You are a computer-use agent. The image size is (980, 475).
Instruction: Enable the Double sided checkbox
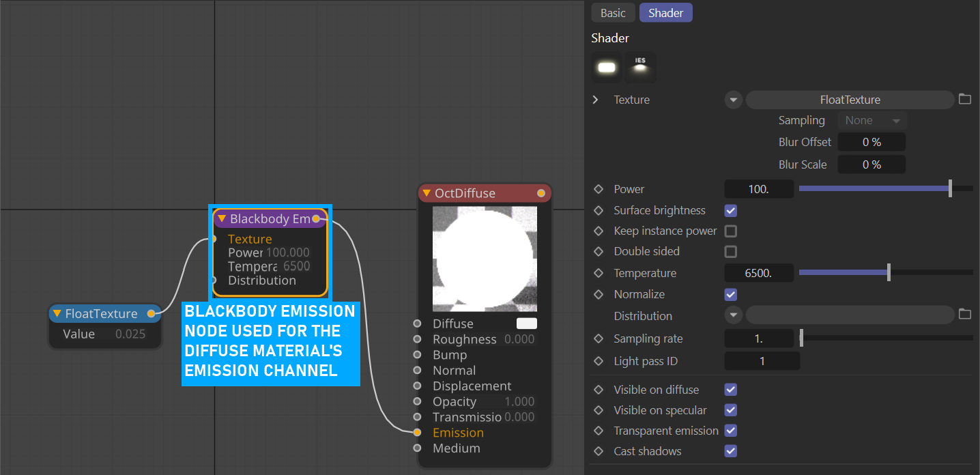point(730,251)
